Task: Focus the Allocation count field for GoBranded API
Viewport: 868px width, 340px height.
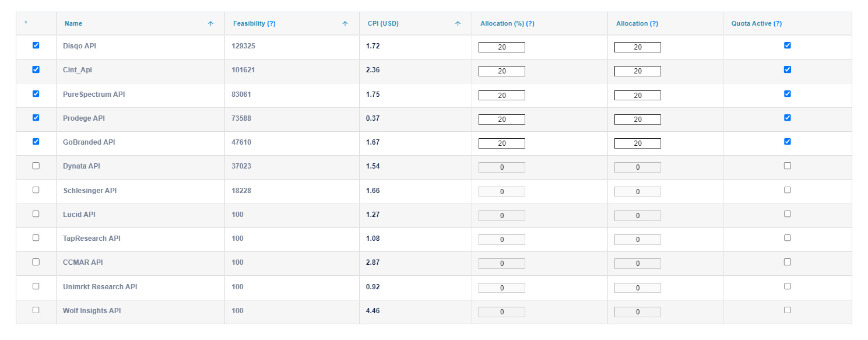Action: coord(638,143)
